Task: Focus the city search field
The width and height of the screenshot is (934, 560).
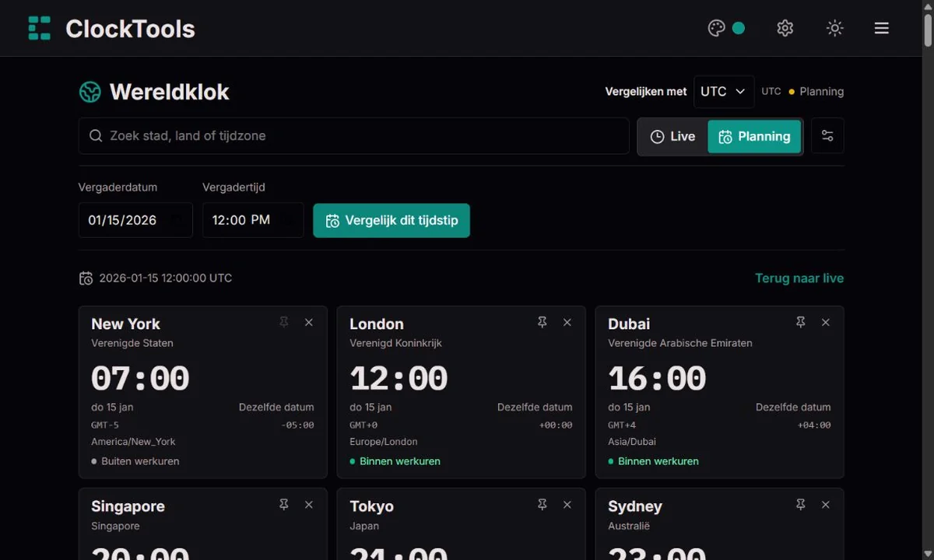Action: click(353, 136)
